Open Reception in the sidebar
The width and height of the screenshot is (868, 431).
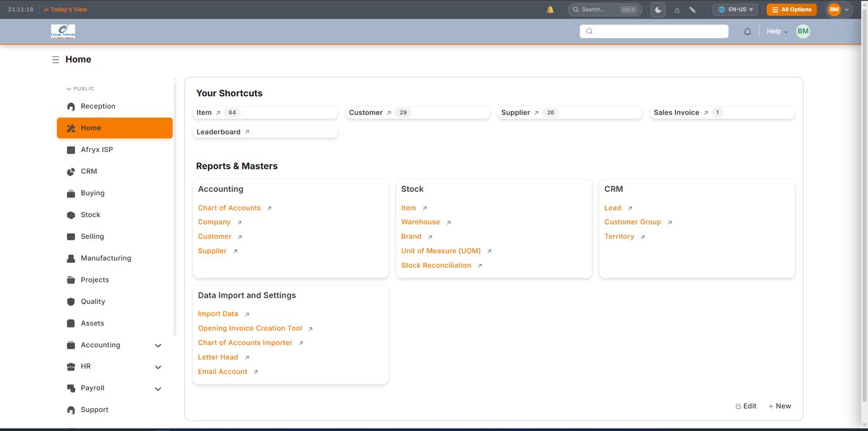[x=115, y=106]
